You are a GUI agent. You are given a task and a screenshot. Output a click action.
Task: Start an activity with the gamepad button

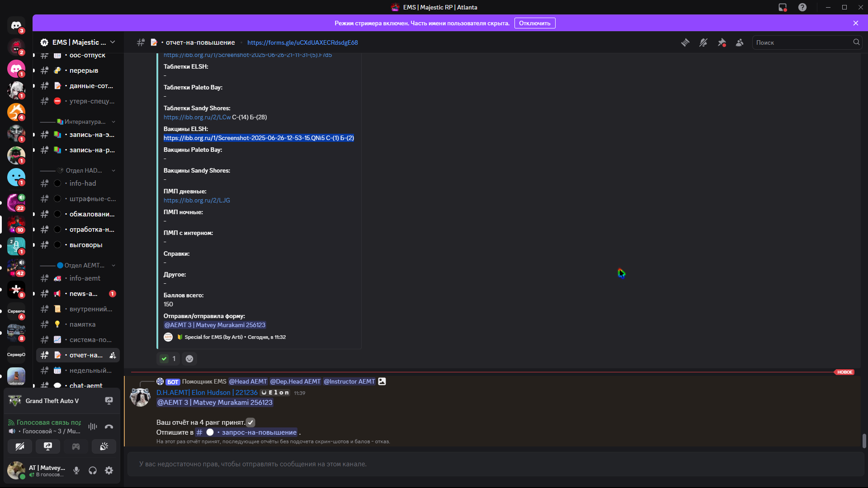tap(76, 446)
